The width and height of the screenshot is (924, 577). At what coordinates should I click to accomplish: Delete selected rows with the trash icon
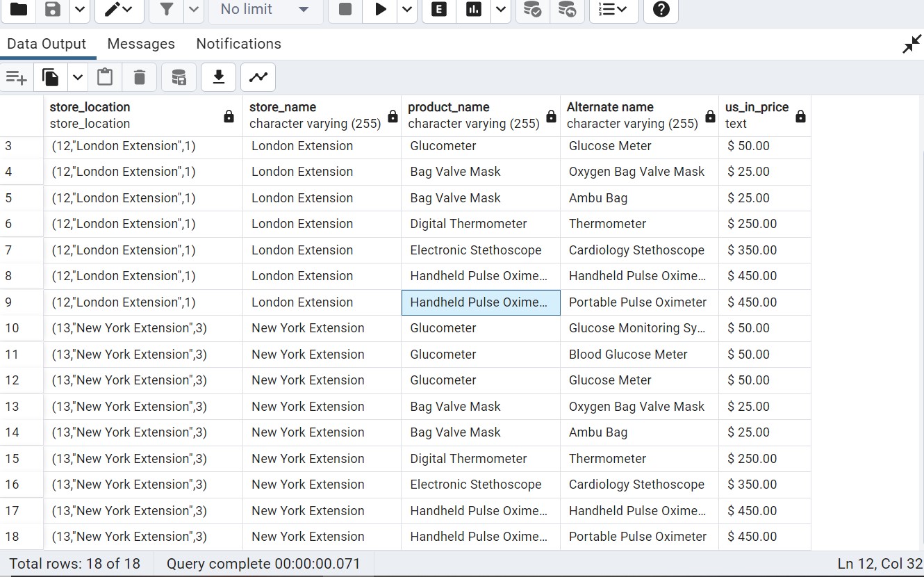point(139,76)
